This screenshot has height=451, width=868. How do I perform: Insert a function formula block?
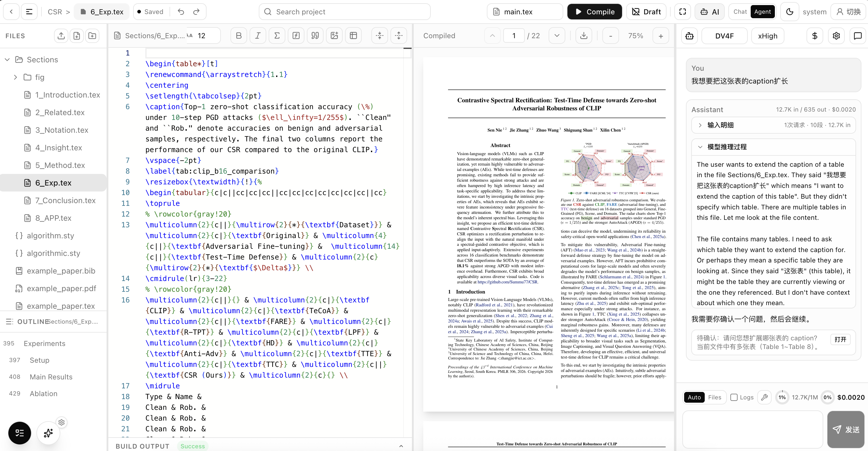click(x=296, y=36)
